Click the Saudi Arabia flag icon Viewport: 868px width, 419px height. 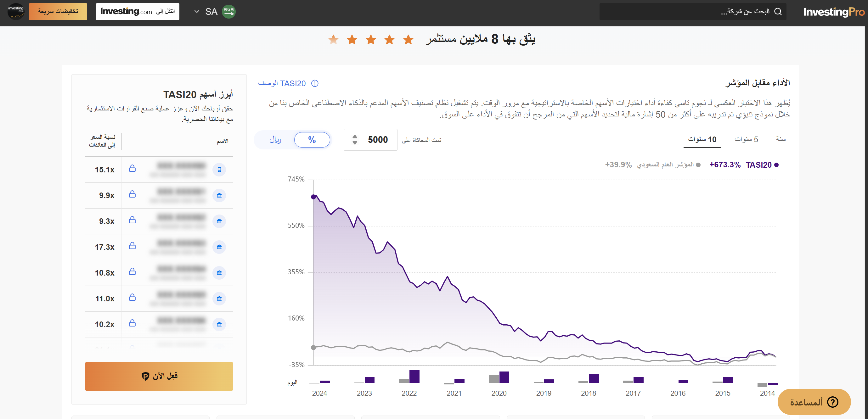(229, 11)
